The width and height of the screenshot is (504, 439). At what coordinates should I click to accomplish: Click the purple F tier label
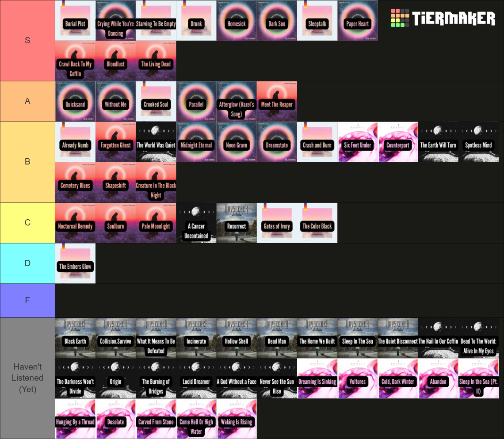[x=27, y=301]
